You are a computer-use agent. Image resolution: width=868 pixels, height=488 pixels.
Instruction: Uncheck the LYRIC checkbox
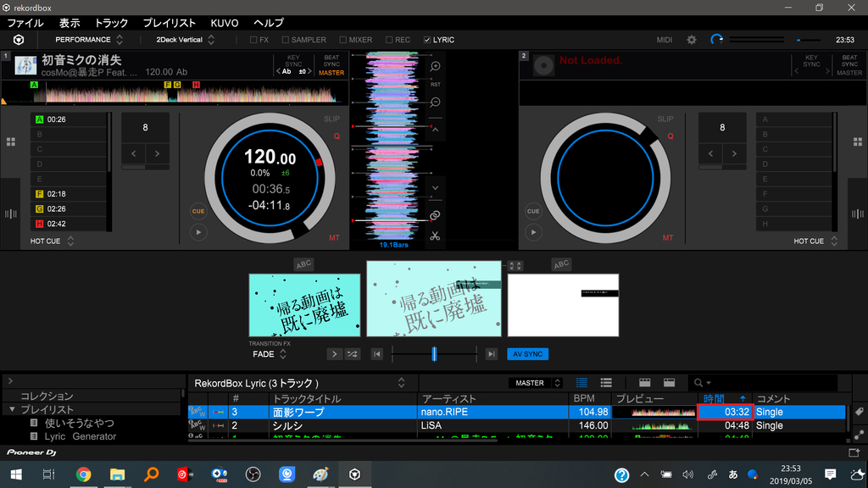click(x=427, y=40)
